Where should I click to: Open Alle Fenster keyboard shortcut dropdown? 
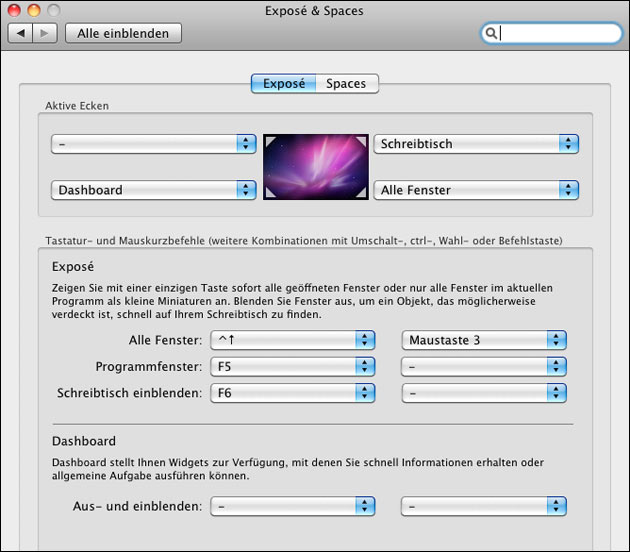click(x=293, y=340)
